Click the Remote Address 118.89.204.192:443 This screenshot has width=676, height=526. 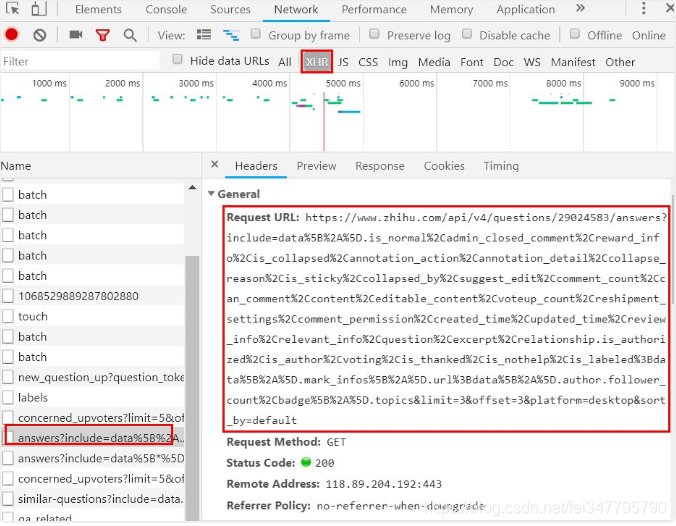[383, 484]
